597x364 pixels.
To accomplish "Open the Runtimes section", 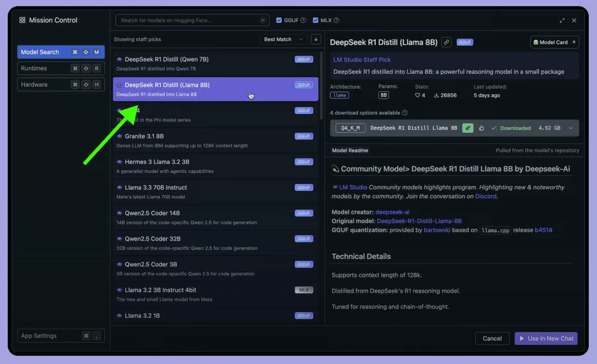I will [x=61, y=69].
